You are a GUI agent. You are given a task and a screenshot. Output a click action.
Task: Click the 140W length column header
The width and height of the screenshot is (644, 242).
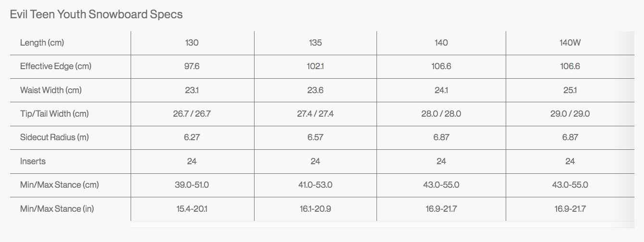pyautogui.click(x=570, y=43)
